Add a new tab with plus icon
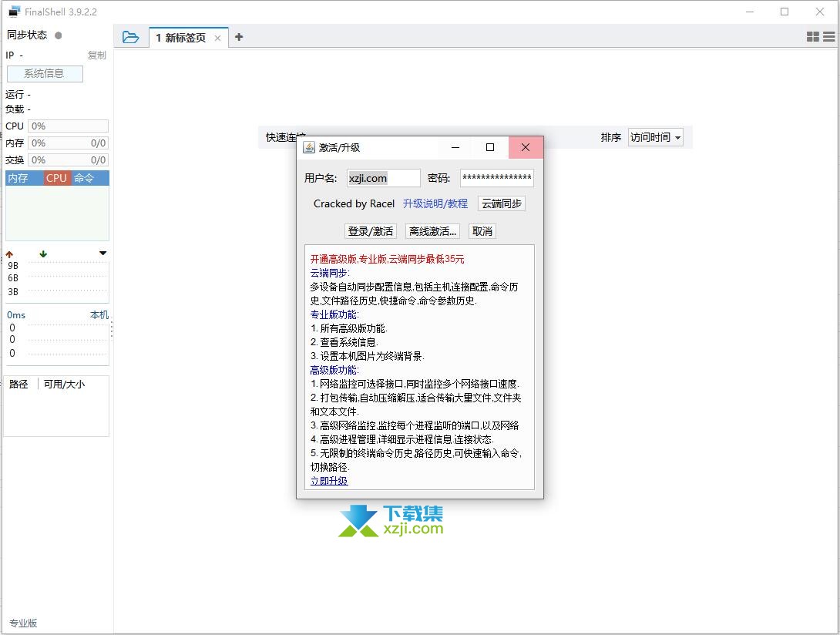Screen dimensions: 840x635 click(239, 37)
